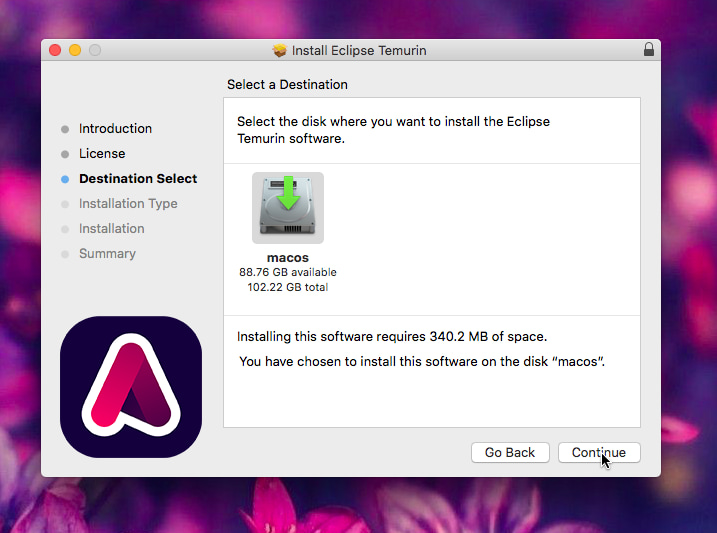
Task: Click the "88.76 GB available" text
Action: tap(288, 272)
